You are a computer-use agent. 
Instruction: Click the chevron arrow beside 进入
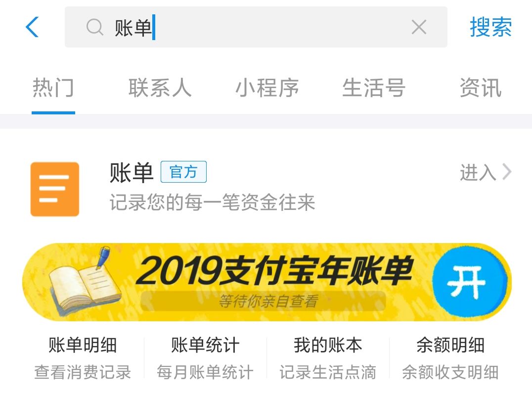pyautogui.click(x=507, y=172)
